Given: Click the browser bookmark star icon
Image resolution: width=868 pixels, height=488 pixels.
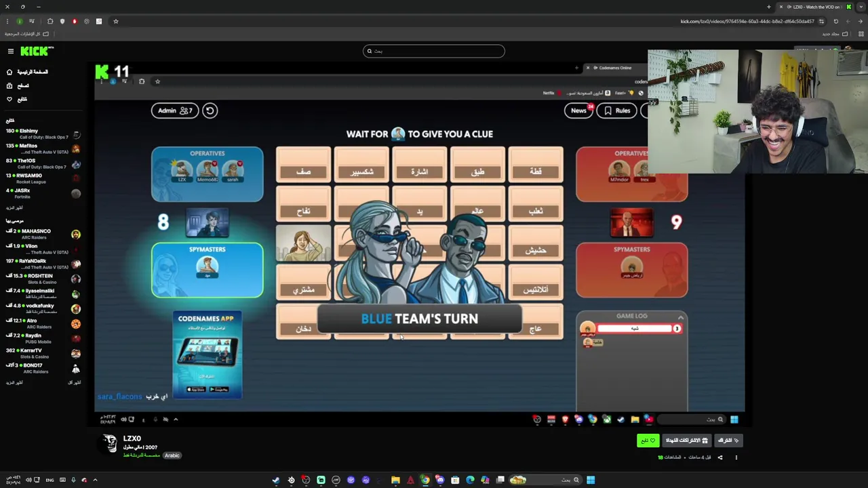Looking at the screenshot, I should coord(116,21).
